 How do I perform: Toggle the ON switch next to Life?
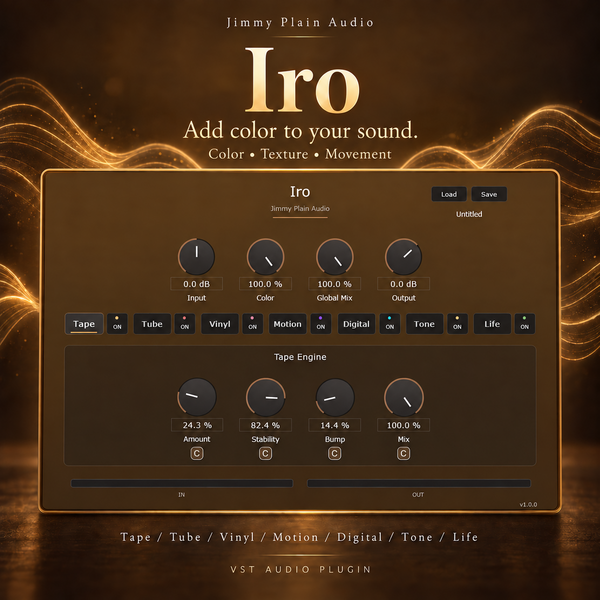(x=525, y=324)
